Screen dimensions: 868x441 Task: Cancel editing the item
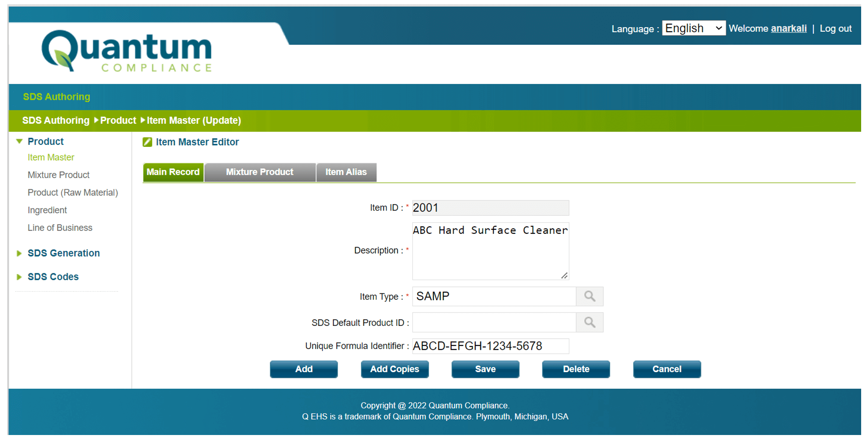[x=667, y=369]
